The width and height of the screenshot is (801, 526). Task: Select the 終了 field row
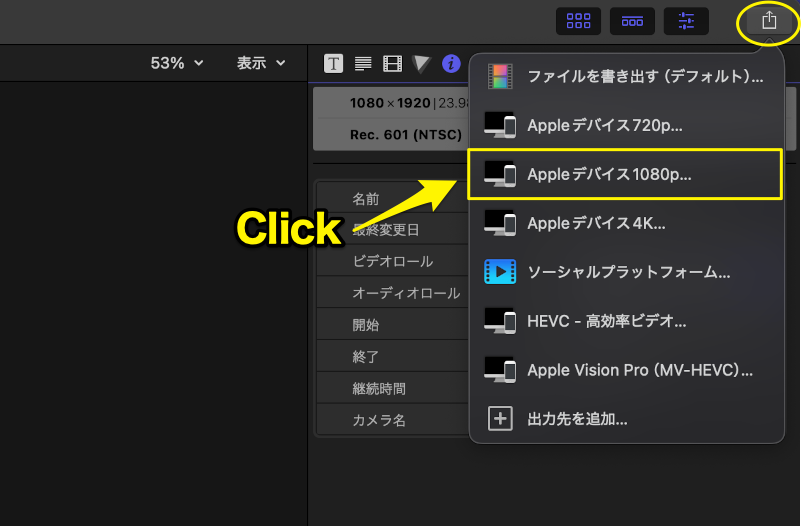pos(392,356)
